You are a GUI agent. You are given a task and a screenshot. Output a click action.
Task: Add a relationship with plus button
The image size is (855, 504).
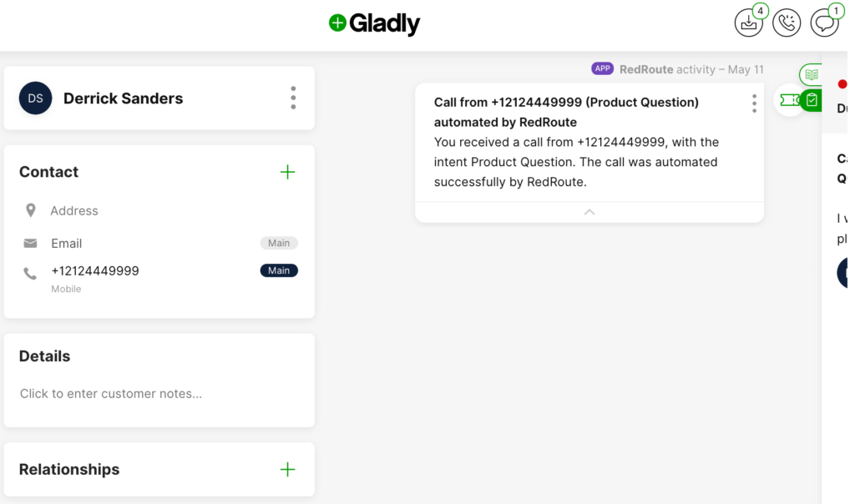(287, 469)
